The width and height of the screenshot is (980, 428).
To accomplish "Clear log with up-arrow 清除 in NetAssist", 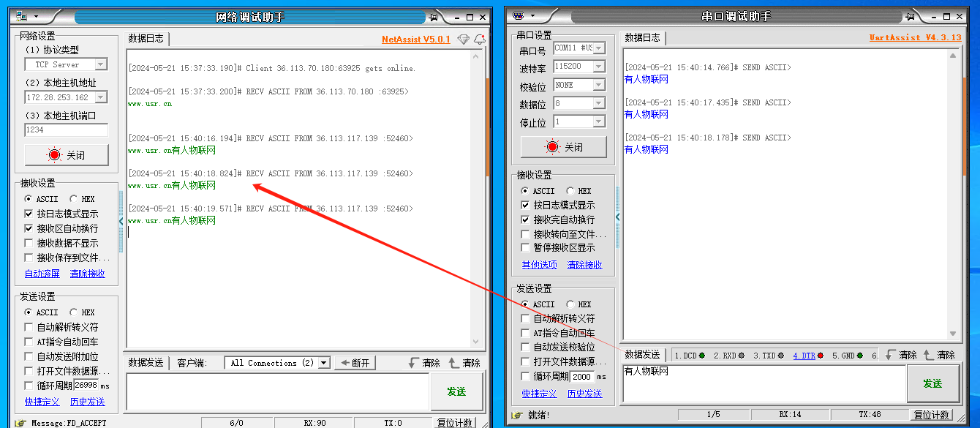I will 464,363.
